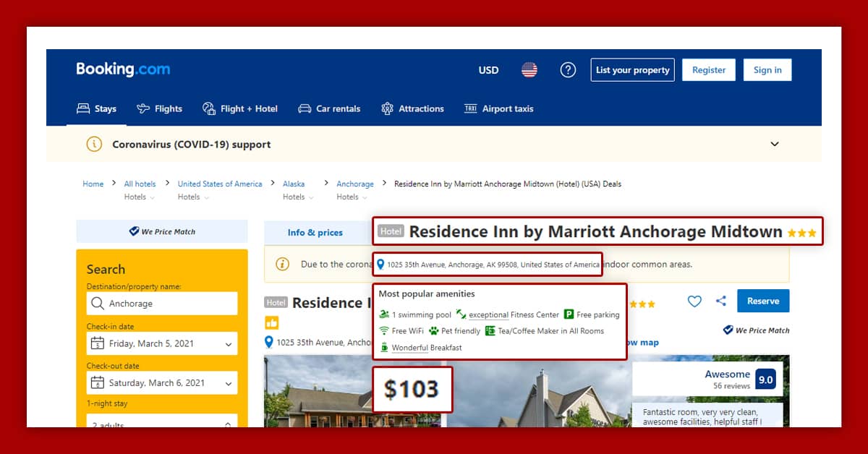
Task: Click the We Price Match sidebar badge
Action: pos(162,231)
